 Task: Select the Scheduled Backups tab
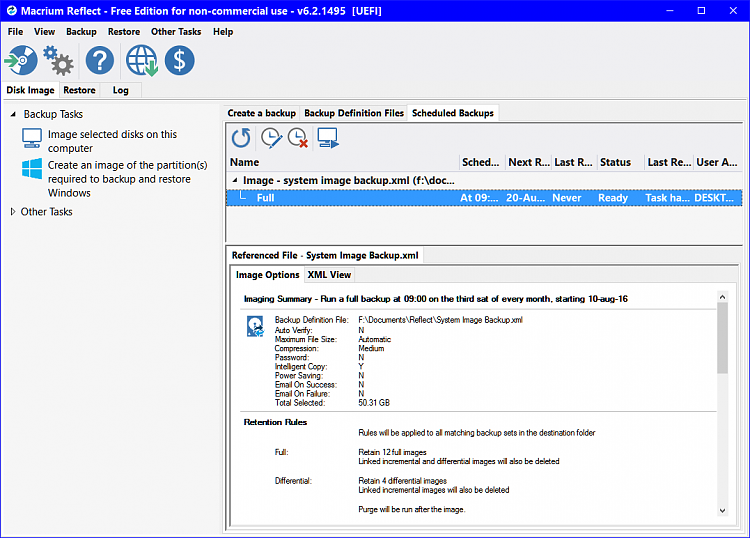(x=453, y=113)
